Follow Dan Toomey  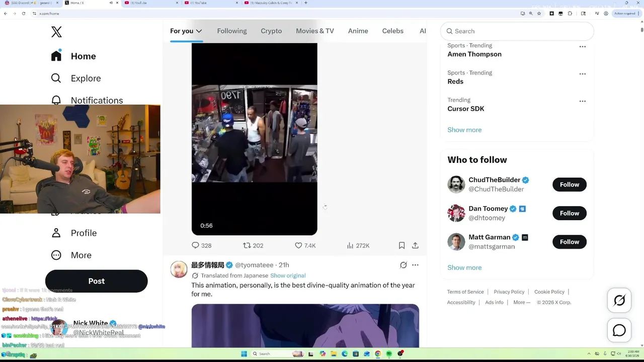570,213
